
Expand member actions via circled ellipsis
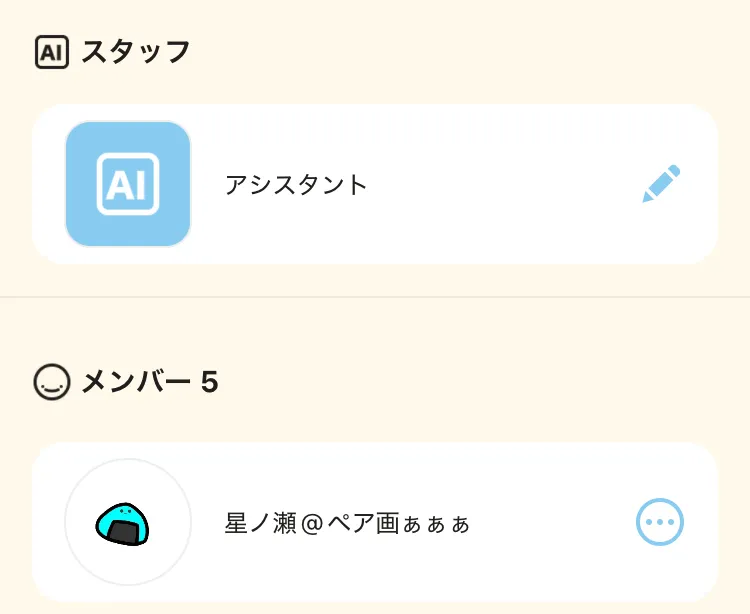pos(660,522)
